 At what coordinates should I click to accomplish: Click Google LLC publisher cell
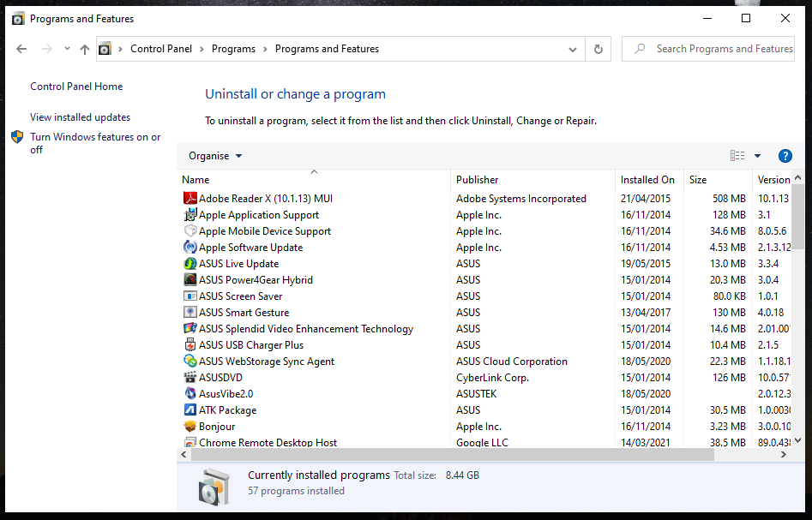[x=482, y=443]
